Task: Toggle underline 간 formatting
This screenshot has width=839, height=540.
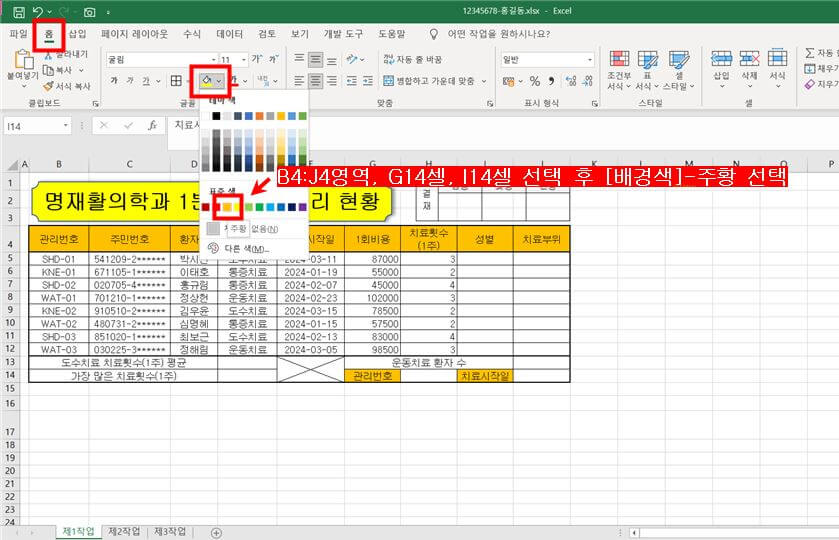Action: coord(146,81)
